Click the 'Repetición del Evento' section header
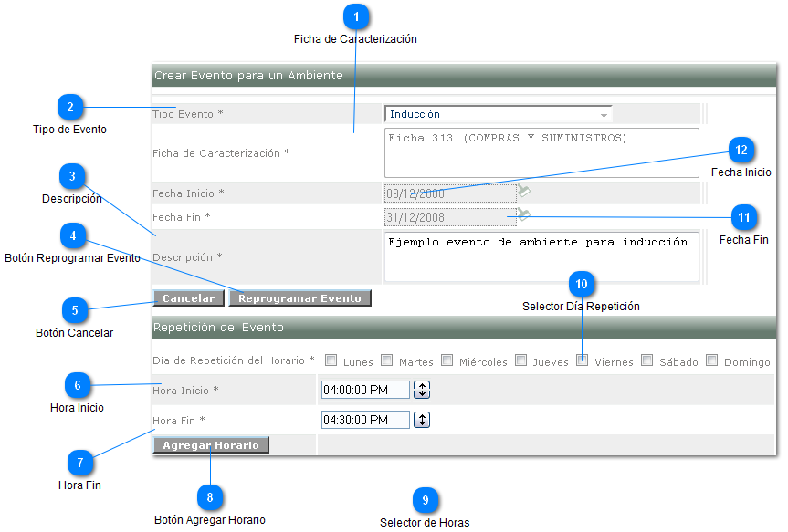788x532 pixels. pos(464,327)
